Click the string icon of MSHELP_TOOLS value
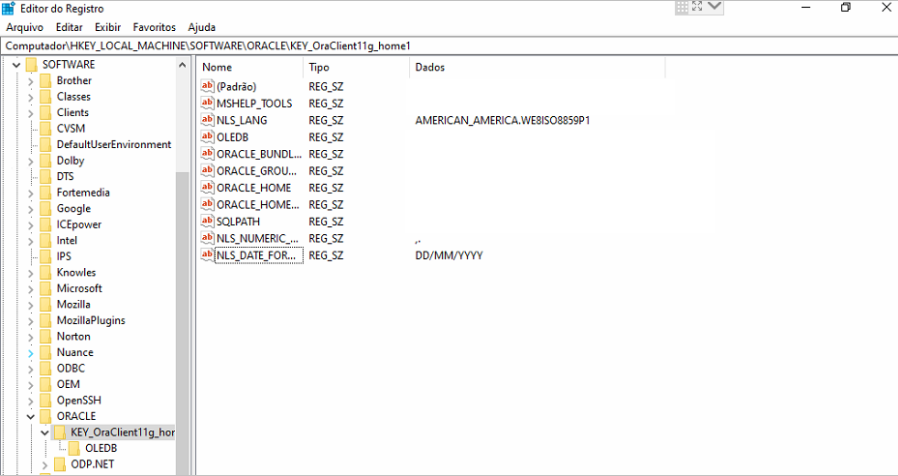Screen dimensions: 898x476 pyautogui.click(x=207, y=103)
